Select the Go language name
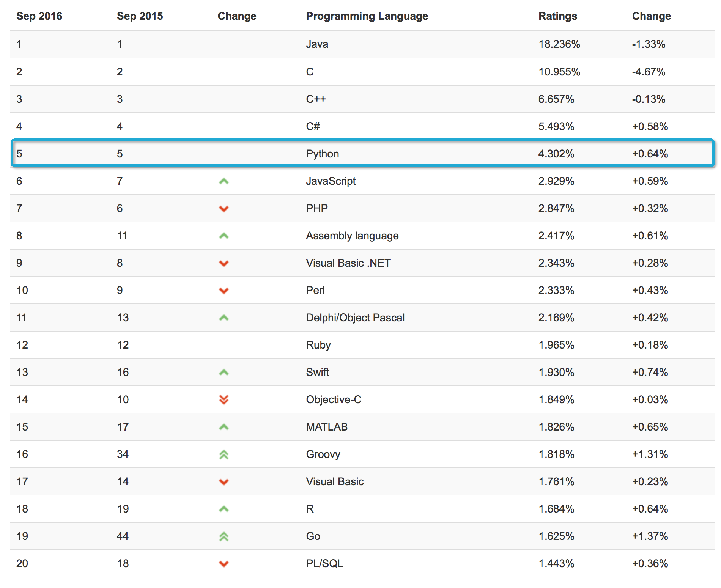 point(313,536)
